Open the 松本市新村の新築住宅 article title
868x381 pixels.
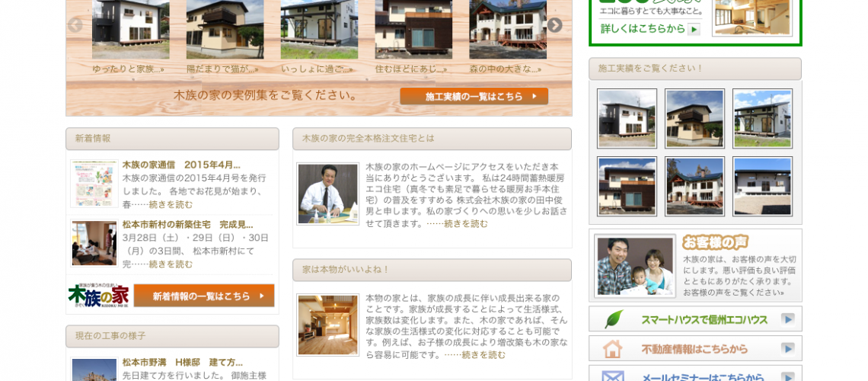click(187, 225)
